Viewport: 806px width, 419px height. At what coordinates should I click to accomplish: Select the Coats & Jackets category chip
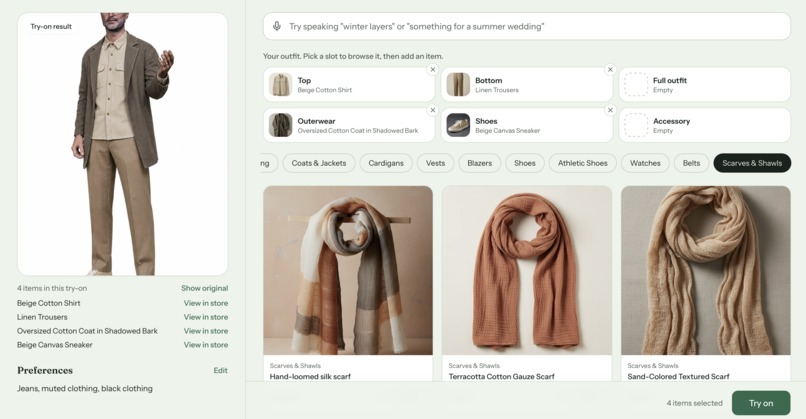click(319, 163)
